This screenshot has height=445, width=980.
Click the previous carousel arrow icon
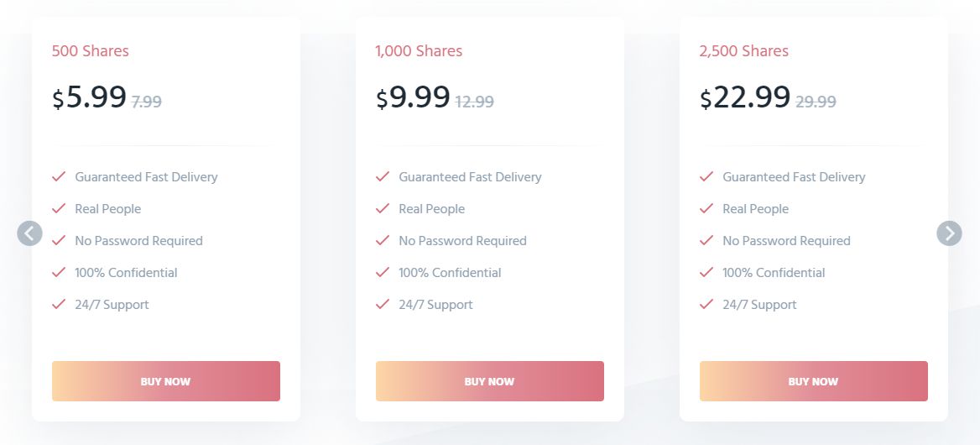(x=29, y=233)
